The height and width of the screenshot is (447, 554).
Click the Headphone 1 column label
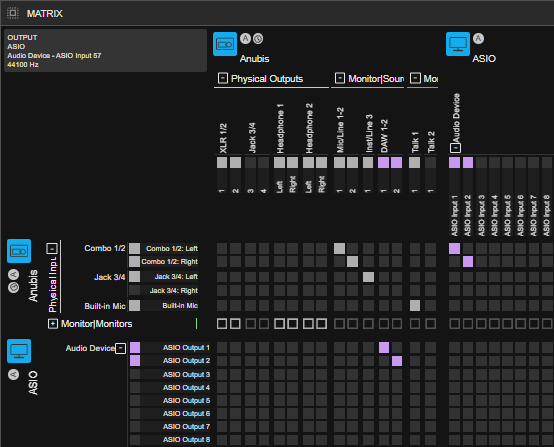click(x=280, y=128)
